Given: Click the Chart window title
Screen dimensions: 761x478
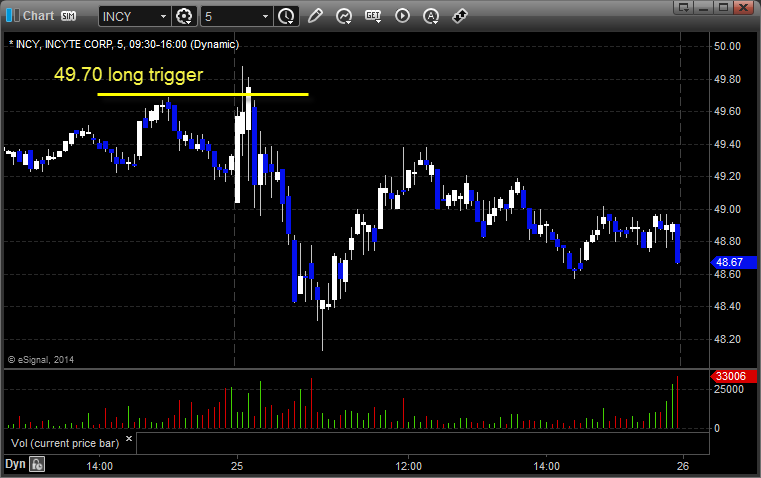Looking at the screenshot, I should click(x=38, y=16).
